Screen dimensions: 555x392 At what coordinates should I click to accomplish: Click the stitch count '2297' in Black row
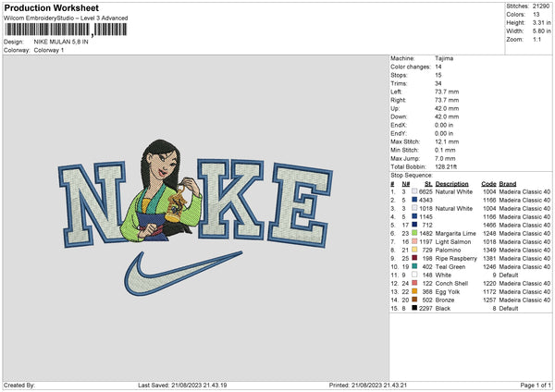pos(425,308)
